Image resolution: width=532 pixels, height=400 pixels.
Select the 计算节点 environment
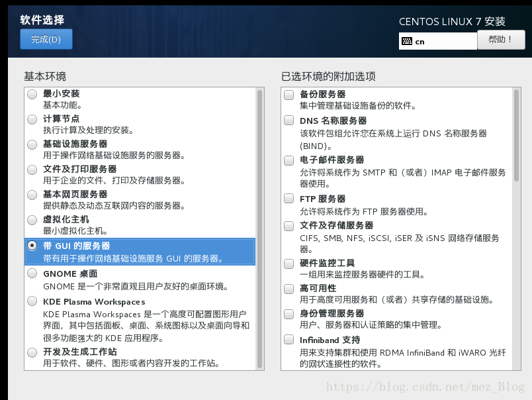32,119
